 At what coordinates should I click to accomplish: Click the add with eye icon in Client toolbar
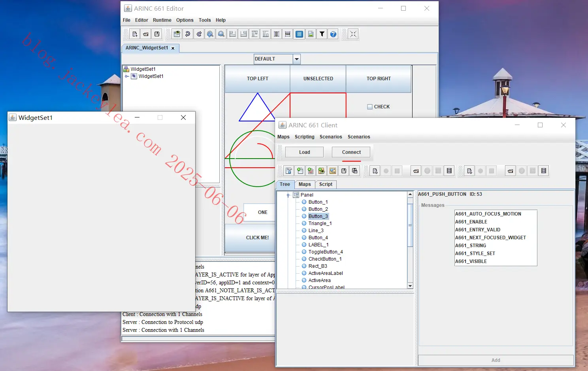(x=322, y=171)
